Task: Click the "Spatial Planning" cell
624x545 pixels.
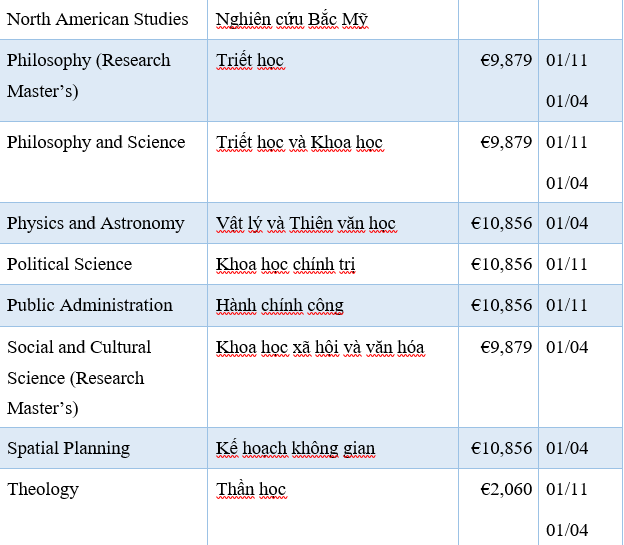Action: [x=68, y=448]
